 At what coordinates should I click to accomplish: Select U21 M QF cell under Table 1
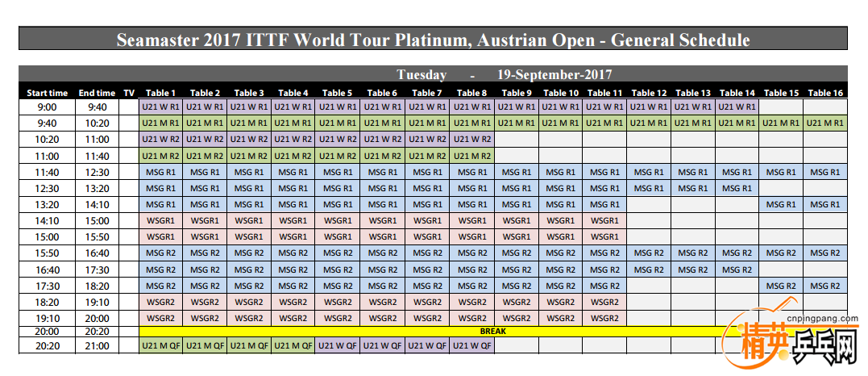[x=161, y=345]
